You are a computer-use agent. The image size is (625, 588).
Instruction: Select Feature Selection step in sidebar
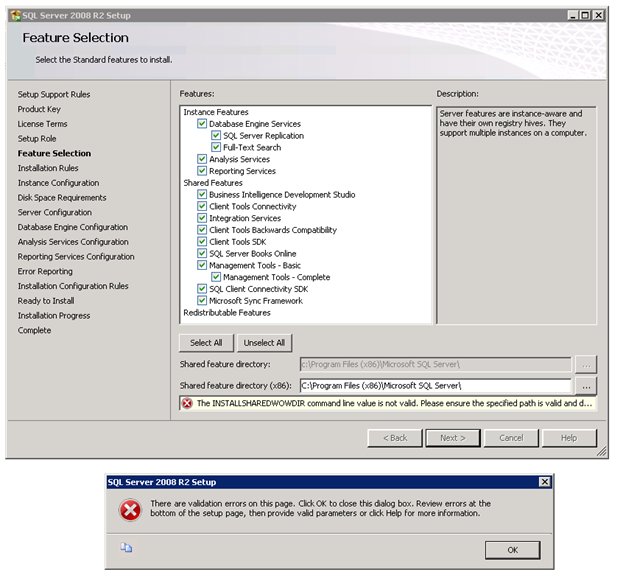pos(54,153)
